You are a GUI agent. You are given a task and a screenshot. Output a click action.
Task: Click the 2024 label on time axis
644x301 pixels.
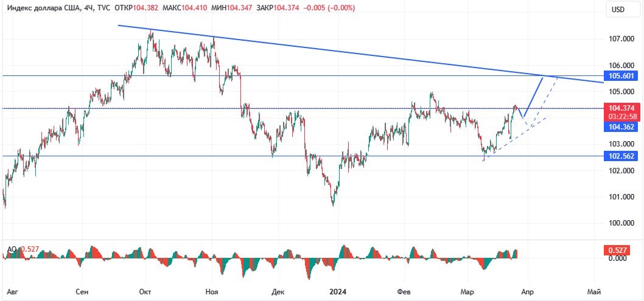[x=338, y=292]
